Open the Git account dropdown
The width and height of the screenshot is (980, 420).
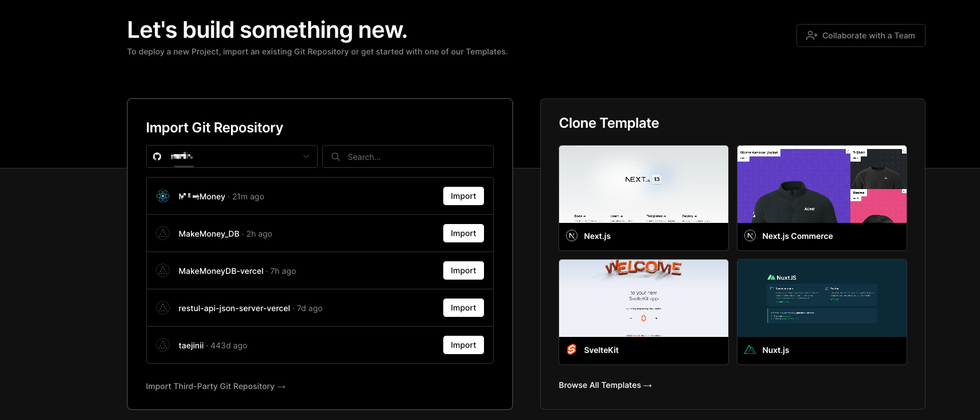(232, 156)
